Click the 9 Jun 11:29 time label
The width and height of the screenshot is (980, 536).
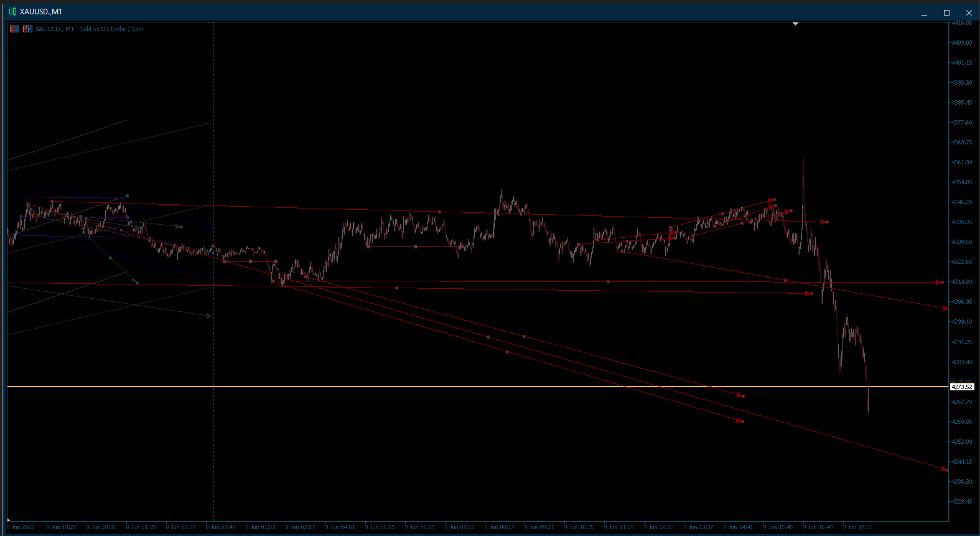pyautogui.click(x=618, y=527)
